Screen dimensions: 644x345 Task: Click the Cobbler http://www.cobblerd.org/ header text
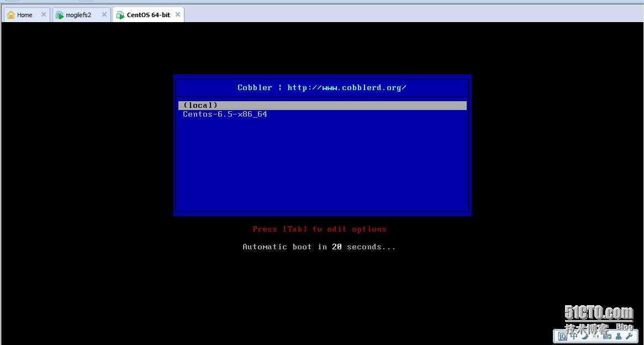322,87
